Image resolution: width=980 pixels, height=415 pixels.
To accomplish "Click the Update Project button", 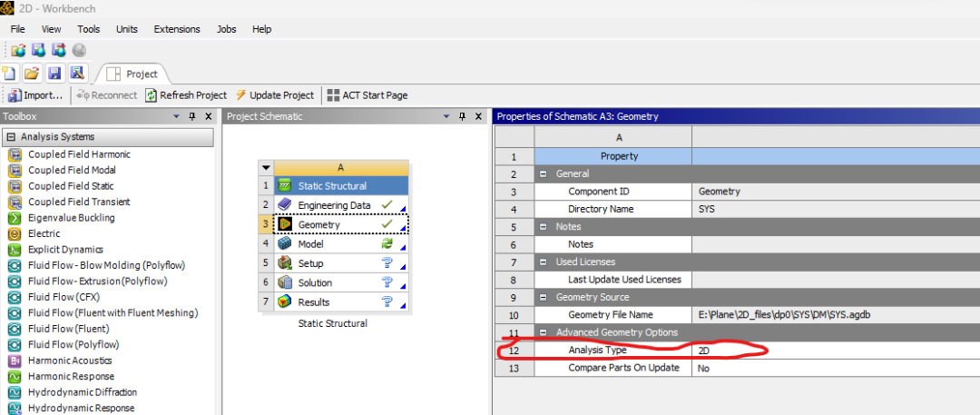I will click(x=275, y=95).
